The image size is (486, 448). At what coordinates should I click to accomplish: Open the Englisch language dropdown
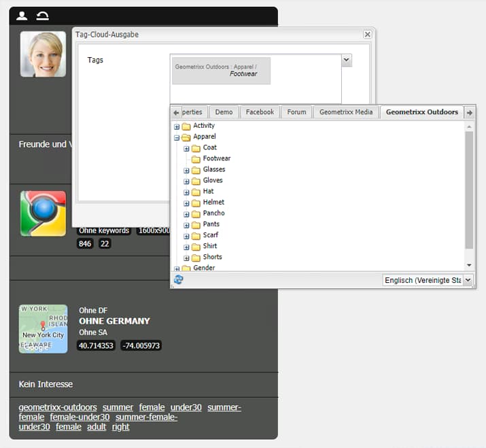pos(468,280)
